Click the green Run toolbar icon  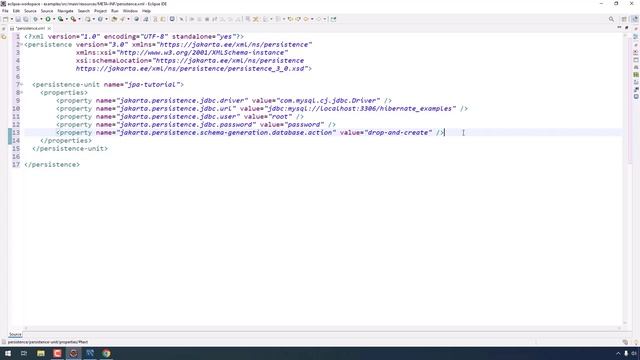(48, 19)
